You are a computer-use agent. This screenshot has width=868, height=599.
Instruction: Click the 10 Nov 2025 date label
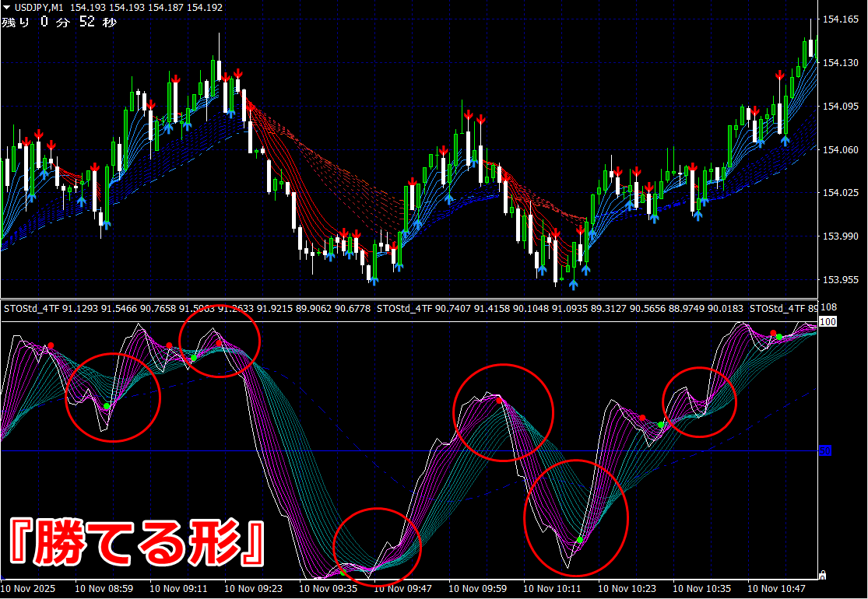[x=28, y=588]
